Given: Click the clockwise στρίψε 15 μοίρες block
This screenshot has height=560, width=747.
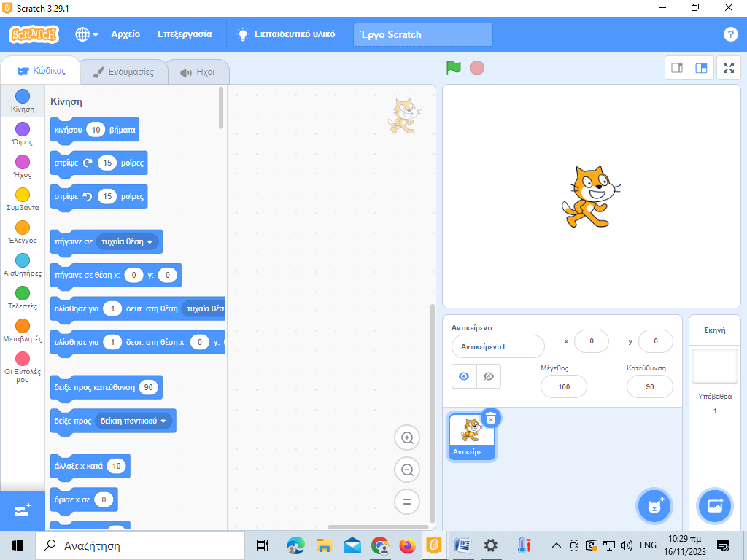Looking at the screenshot, I should click(66, 163).
